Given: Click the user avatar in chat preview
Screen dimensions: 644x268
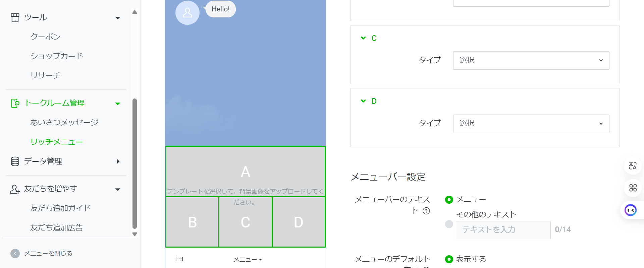Looking at the screenshot, I should (x=187, y=13).
